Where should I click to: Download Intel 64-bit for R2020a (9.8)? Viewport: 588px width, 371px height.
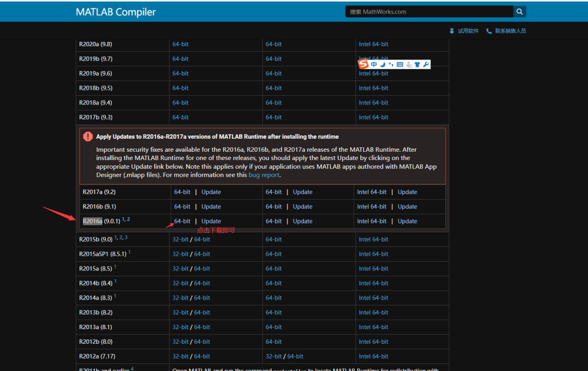tap(373, 44)
